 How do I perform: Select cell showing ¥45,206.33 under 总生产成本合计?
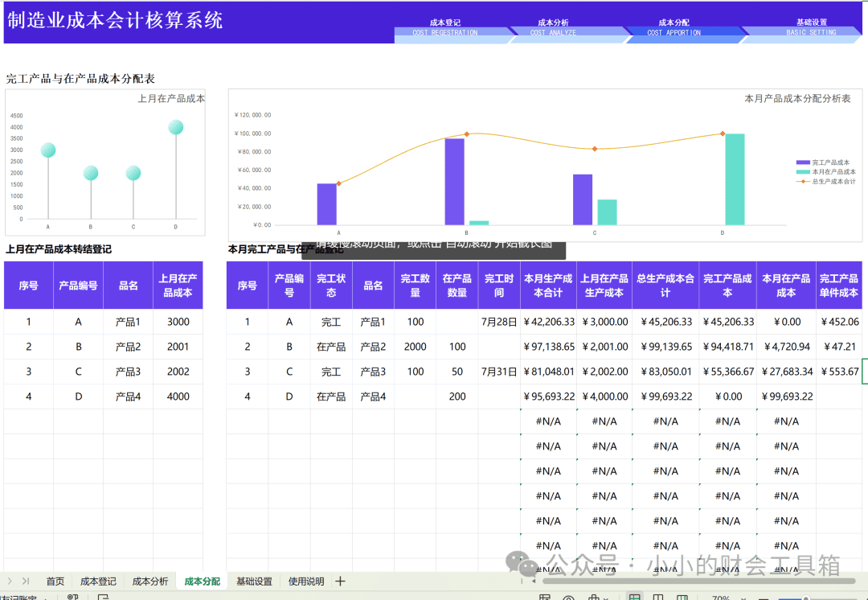tap(665, 322)
